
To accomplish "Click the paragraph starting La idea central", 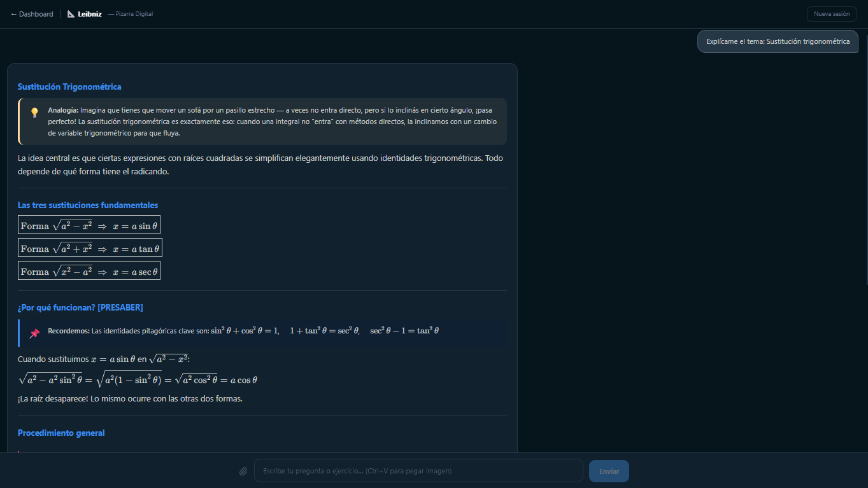I will pos(260,165).
